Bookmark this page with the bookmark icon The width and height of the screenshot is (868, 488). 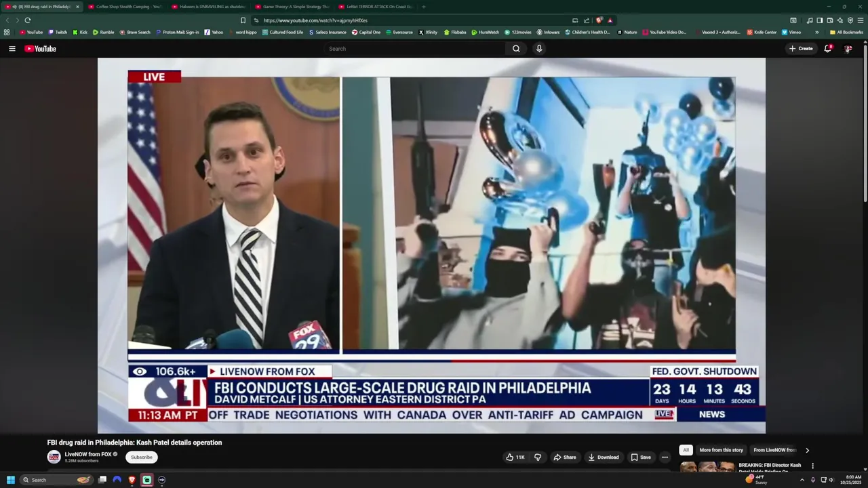pyautogui.click(x=243, y=20)
